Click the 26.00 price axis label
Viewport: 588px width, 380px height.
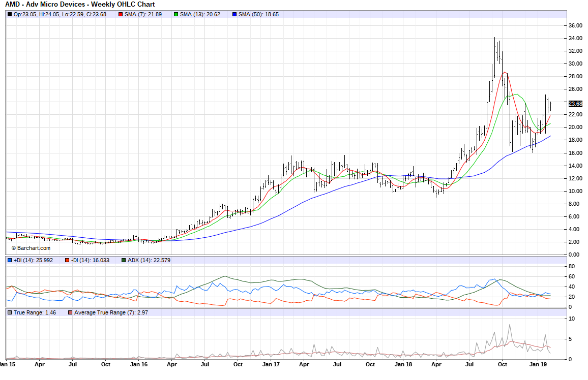[x=576, y=89]
